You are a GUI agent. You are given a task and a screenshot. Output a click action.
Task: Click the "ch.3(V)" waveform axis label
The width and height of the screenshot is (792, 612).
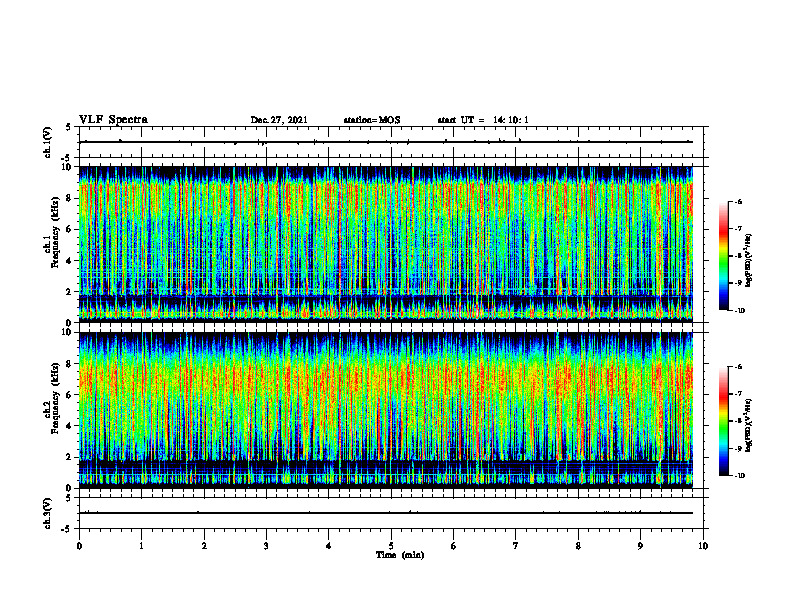[x=47, y=513]
